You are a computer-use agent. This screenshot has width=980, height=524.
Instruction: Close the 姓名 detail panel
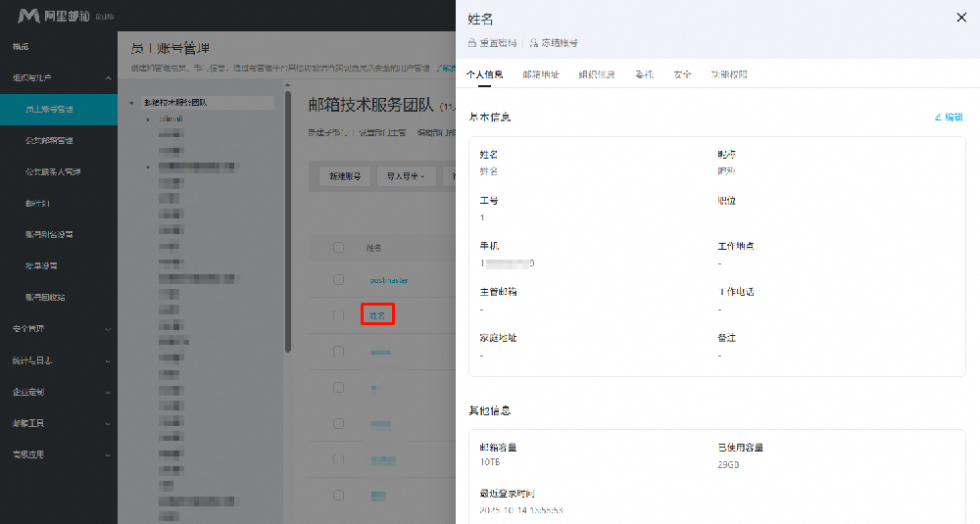pos(961,18)
